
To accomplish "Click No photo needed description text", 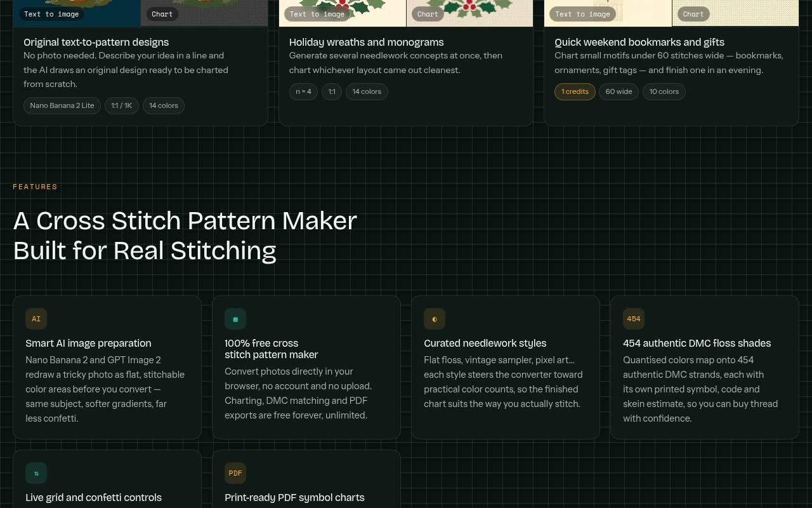I will pos(126,70).
